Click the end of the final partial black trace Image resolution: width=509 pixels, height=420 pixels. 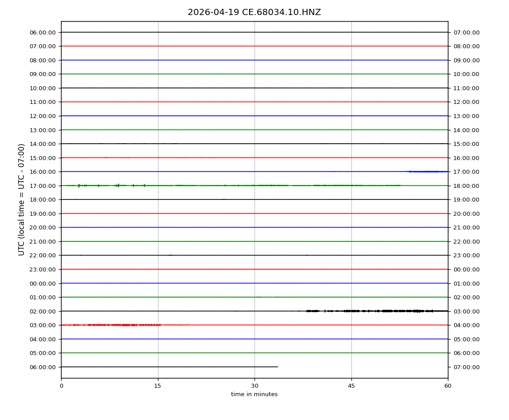[277, 367]
